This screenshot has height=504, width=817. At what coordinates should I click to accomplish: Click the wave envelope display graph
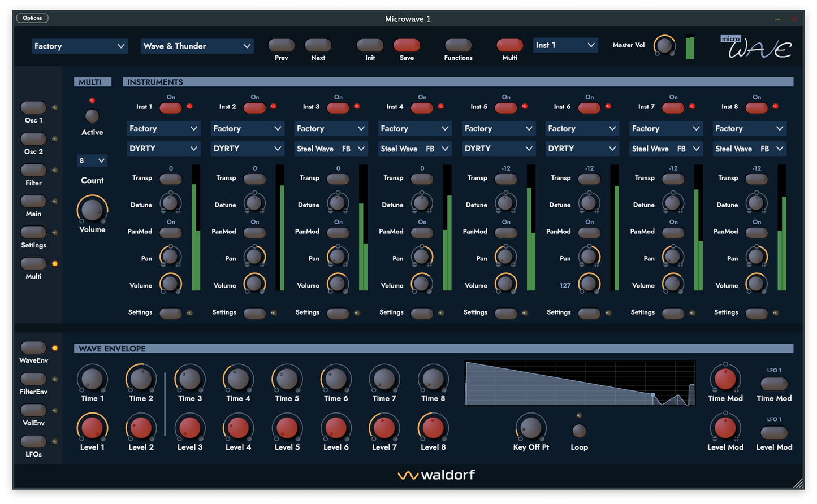(579, 383)
